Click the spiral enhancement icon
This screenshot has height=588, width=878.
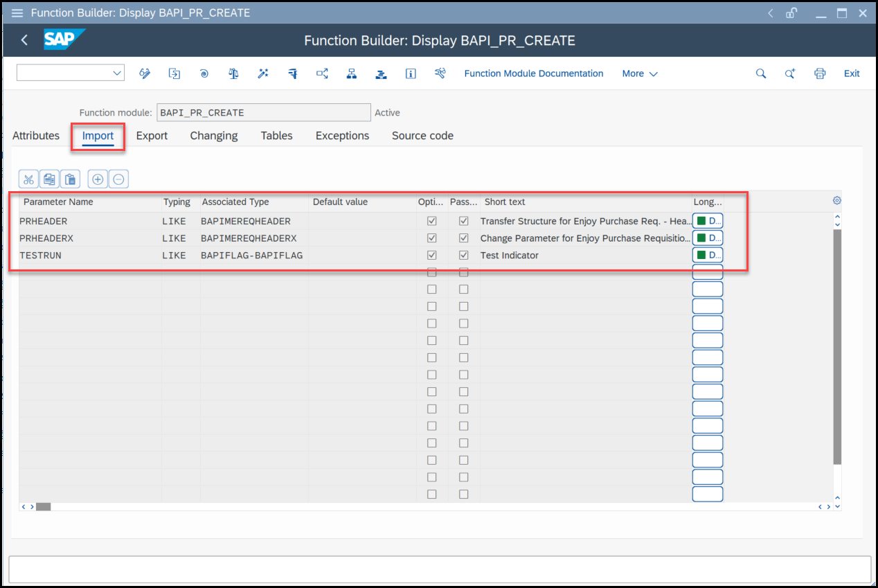pyautogui.click(x=204, y=73)
